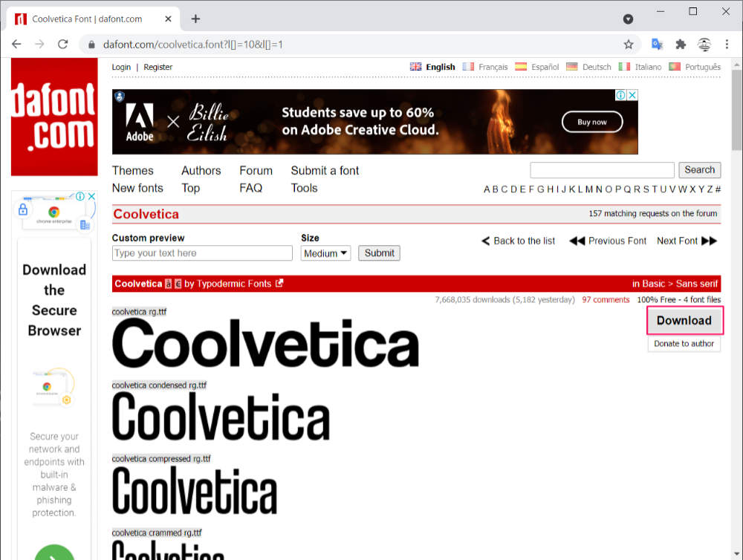Click the # symbol in alphabet index

[x=718, y=189]
